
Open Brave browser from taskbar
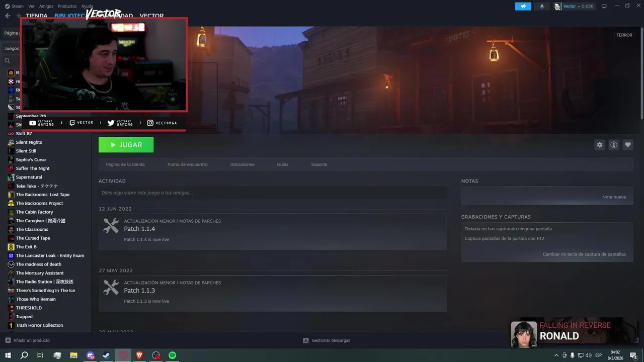point(139,355)
